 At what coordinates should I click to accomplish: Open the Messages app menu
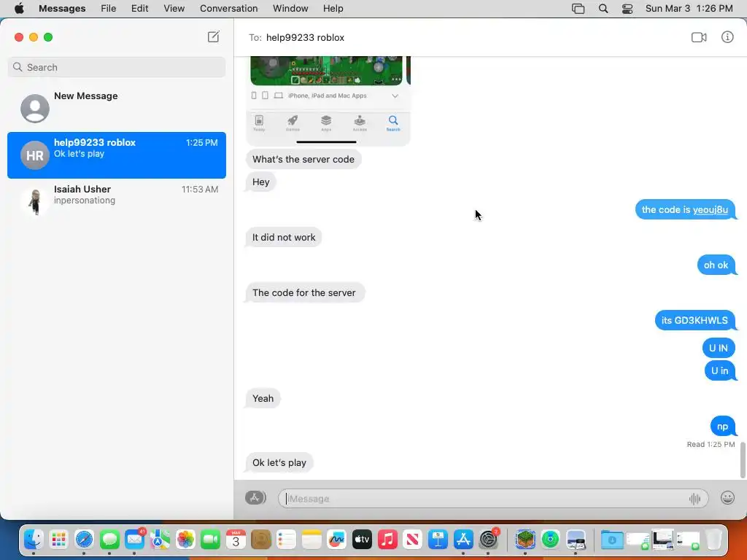(62, 9)
